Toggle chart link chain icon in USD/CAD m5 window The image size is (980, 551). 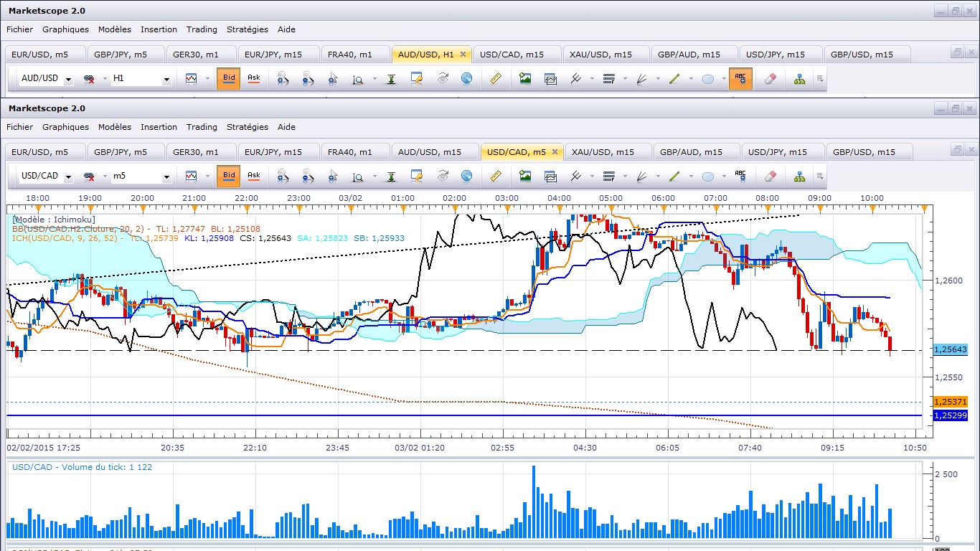pos(89,176)
